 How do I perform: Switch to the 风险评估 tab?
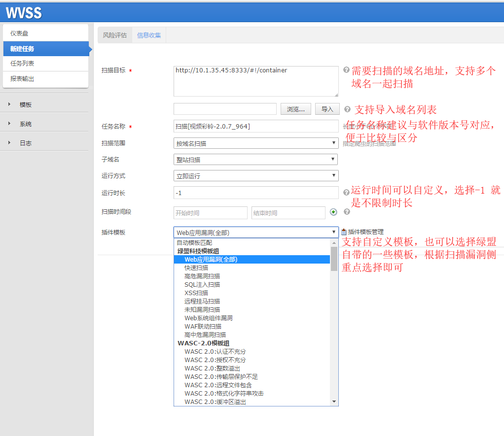pos(115,35)
